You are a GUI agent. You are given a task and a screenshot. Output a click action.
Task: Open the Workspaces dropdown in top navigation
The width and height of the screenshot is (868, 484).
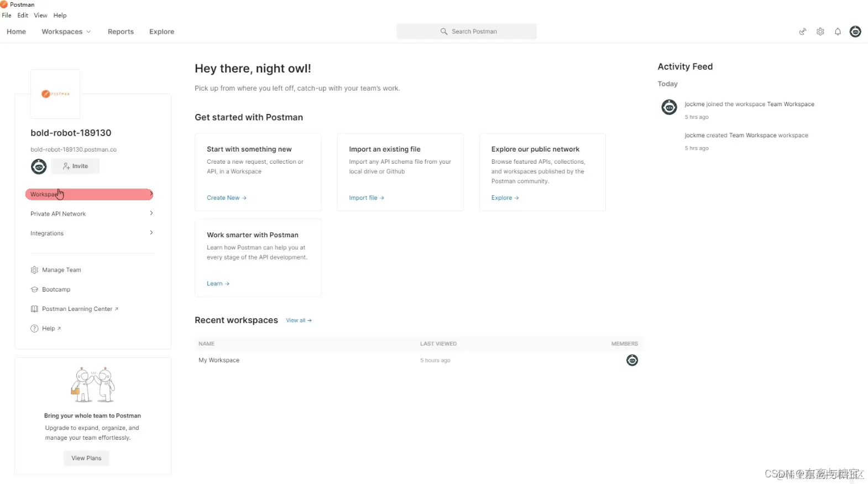pos(66,32)
